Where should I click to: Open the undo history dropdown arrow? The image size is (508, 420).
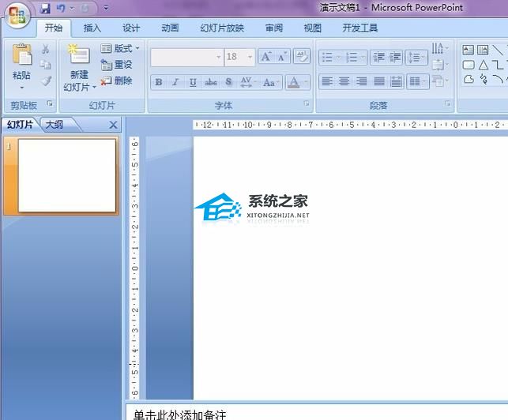pyautogui.click(x=72, y=9)
